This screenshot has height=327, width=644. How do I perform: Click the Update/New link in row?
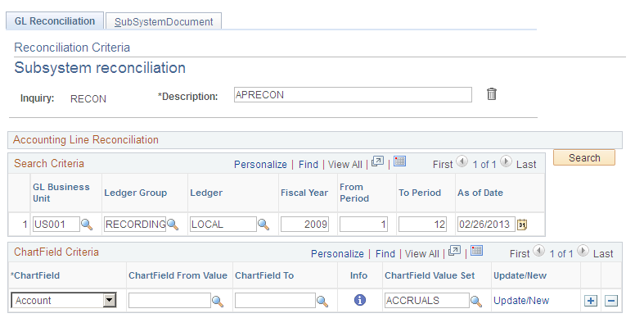click(x=521, y=301)
